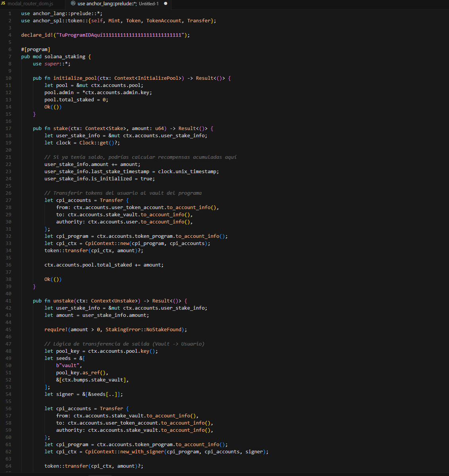Click the require! macro on line 45
The width and height of the screenshot is (449, 476).
[x=56, y=330]
